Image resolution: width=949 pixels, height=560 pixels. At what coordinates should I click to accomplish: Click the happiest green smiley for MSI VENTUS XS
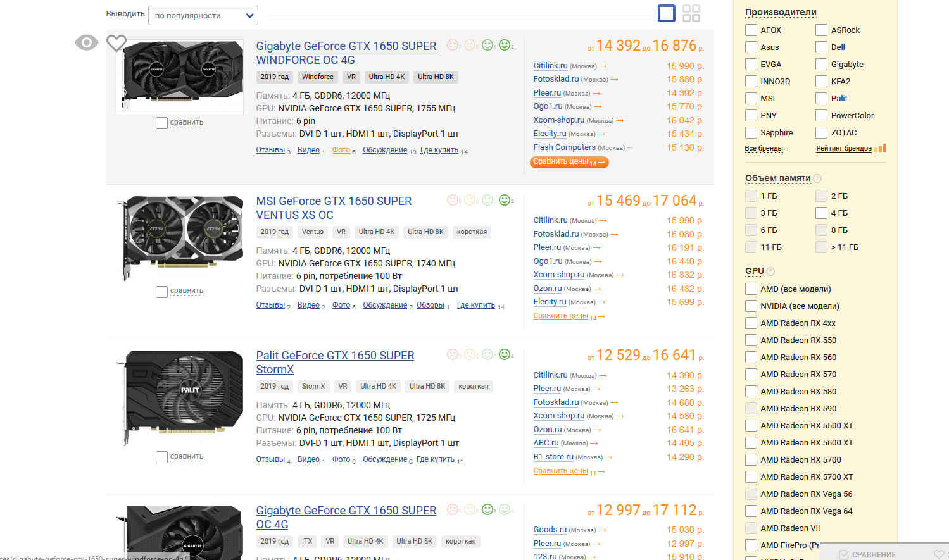[x=505, y=200]
